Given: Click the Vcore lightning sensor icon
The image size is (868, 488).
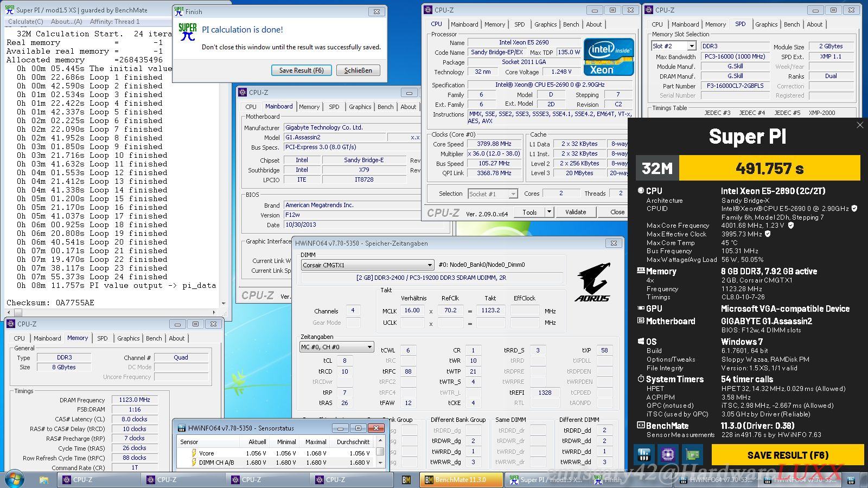Looking at the screenshot, I should point(193,453).
